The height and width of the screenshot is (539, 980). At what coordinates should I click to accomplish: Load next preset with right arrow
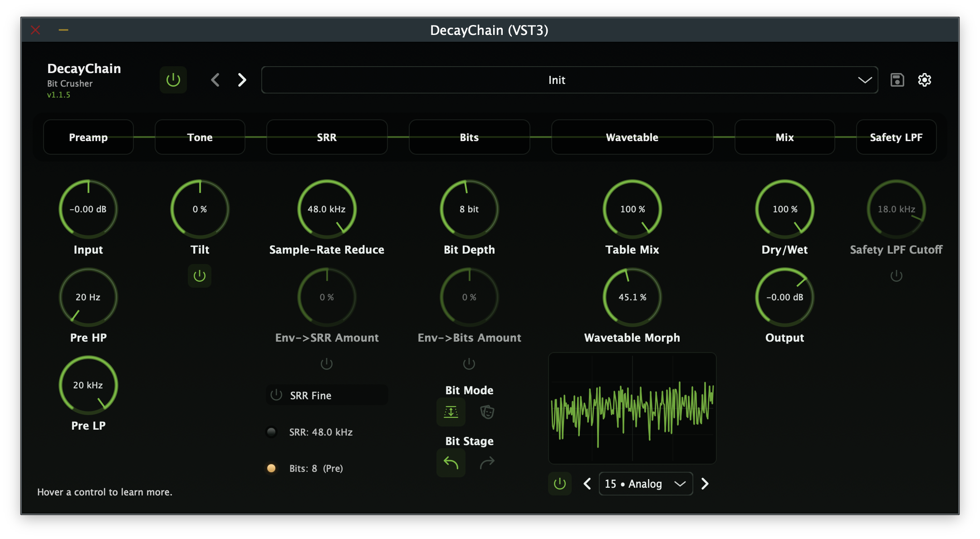coord(242,80)
